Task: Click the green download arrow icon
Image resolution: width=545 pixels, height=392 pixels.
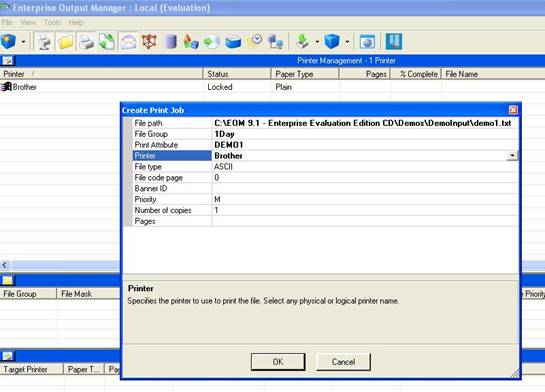Action: click(x=302, y=42)
